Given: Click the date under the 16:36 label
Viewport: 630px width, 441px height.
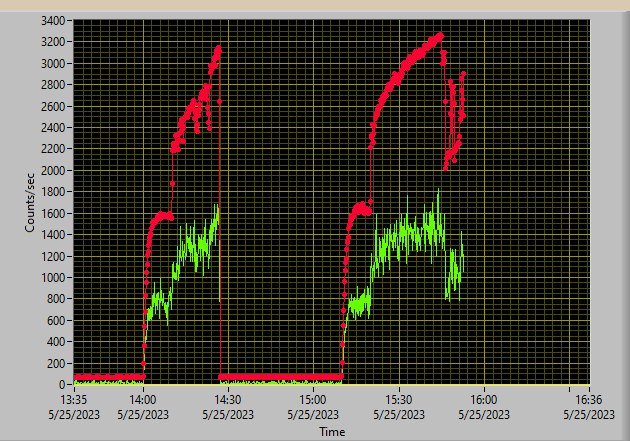Looking at the screenshot, I should pos(589,414).
